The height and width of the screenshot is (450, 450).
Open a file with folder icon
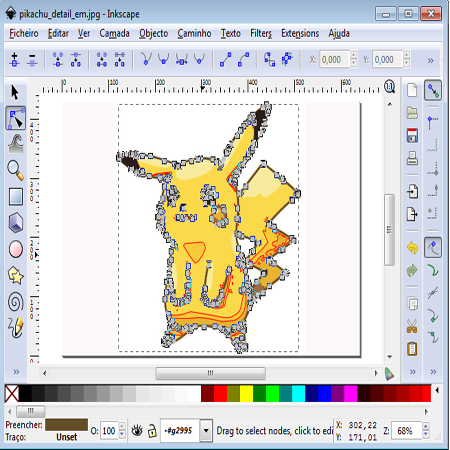point(412,113)
